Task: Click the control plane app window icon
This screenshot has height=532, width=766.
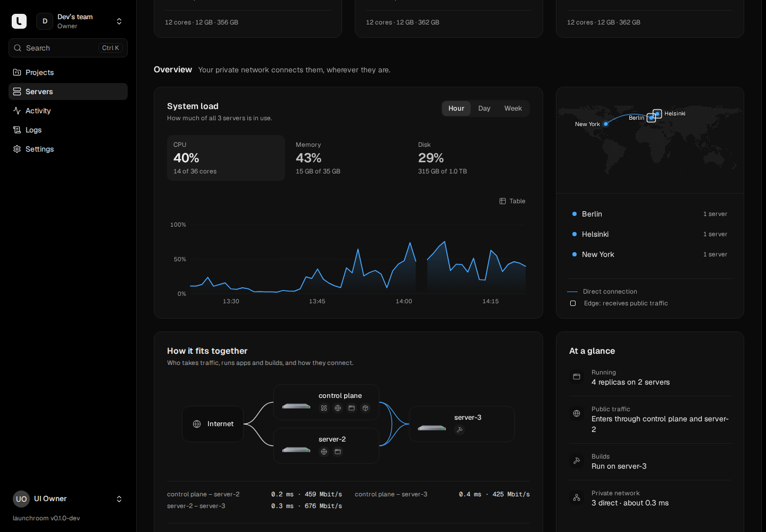Action: click(352, 408)
